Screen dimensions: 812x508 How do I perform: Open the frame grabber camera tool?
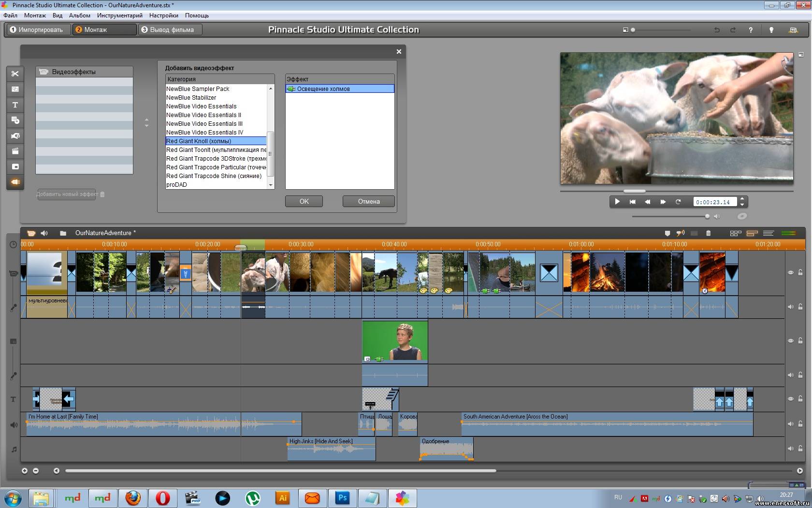pos(15,135)
